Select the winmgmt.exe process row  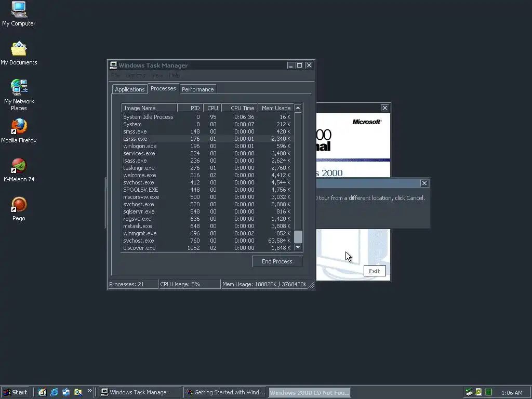pyautogui.click(x=207, y=233)
